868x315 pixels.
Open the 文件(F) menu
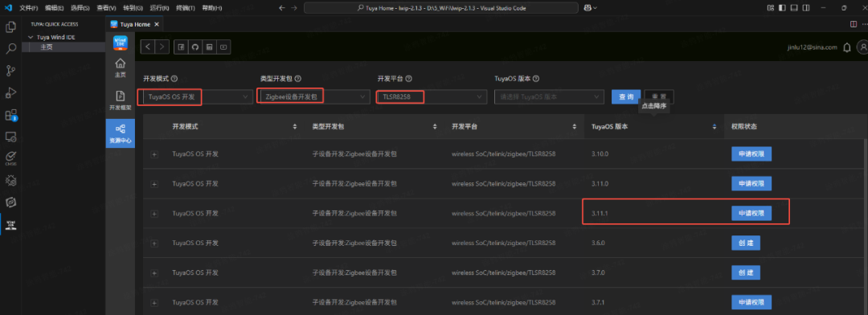pyautogui.click(x=28, y=8)
